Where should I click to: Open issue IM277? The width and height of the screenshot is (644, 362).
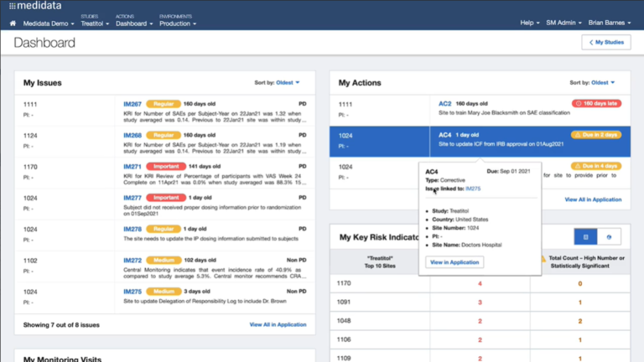click(132, 198)
